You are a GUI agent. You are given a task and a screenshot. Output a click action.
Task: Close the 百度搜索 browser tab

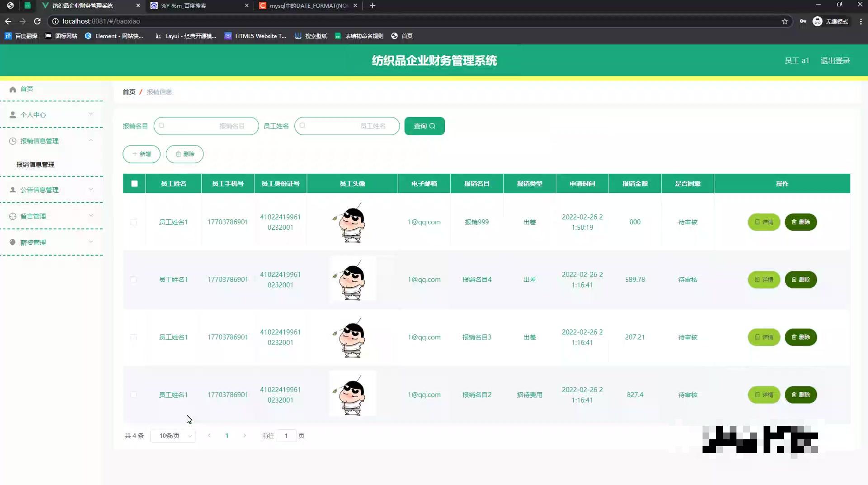246,5
